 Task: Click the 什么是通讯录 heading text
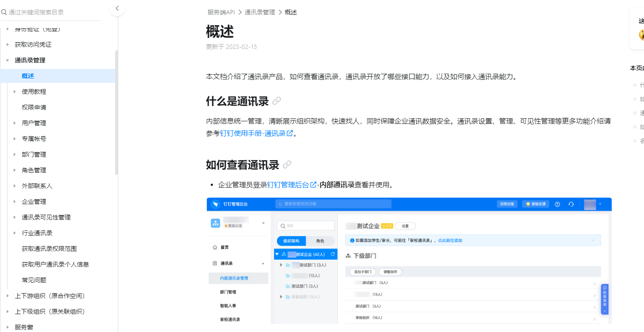coord(237,101)
